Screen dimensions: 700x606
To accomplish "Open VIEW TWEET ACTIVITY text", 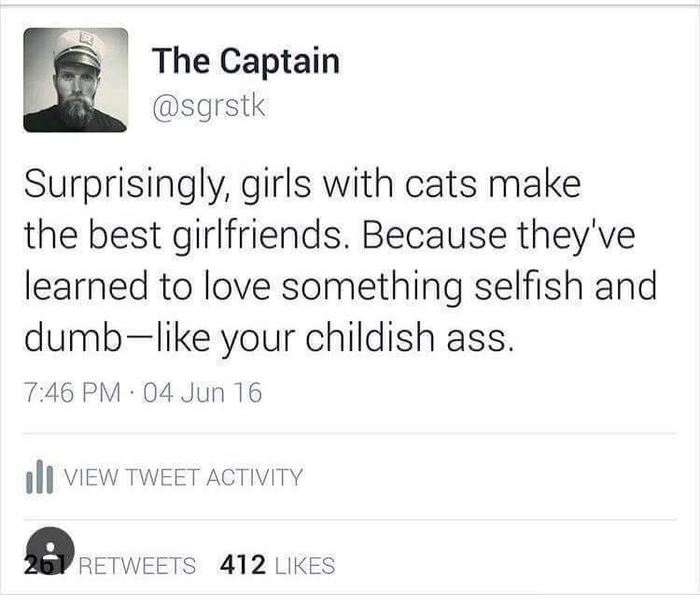I will pos(183,478).
